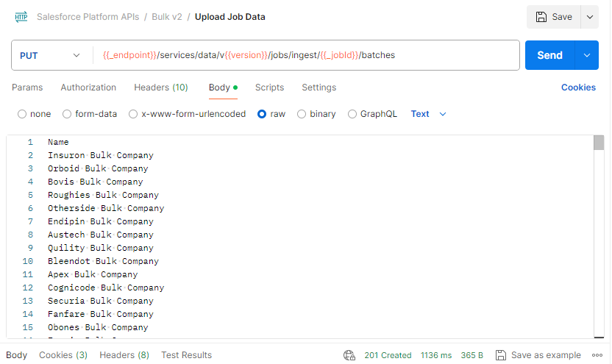Viewport: 612px width, 364px height.
Task: Open the three-dot response options menu
Action: 597,355
